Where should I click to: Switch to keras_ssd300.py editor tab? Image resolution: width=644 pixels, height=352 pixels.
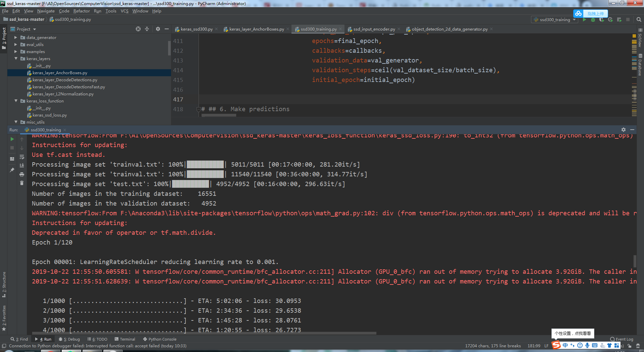[x=196, y=29]
